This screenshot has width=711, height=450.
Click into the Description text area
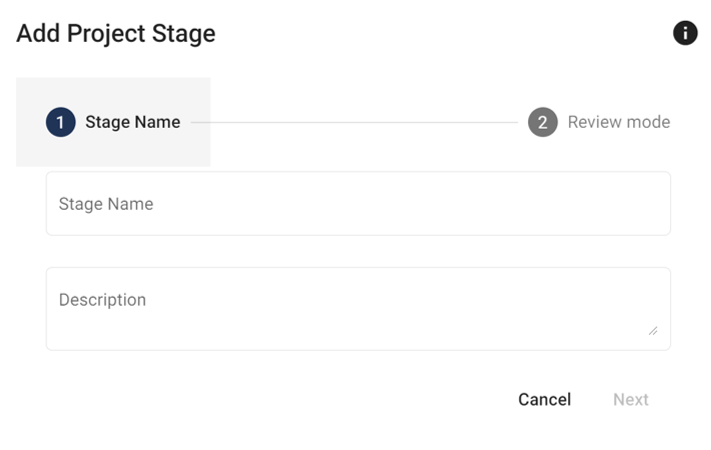pyautogui.click(x=358, y=309)
